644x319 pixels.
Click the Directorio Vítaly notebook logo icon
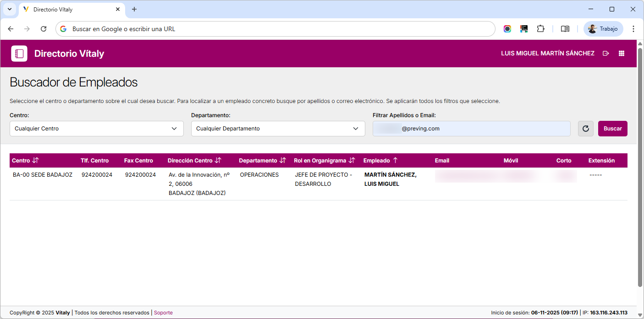coord(19,54)
